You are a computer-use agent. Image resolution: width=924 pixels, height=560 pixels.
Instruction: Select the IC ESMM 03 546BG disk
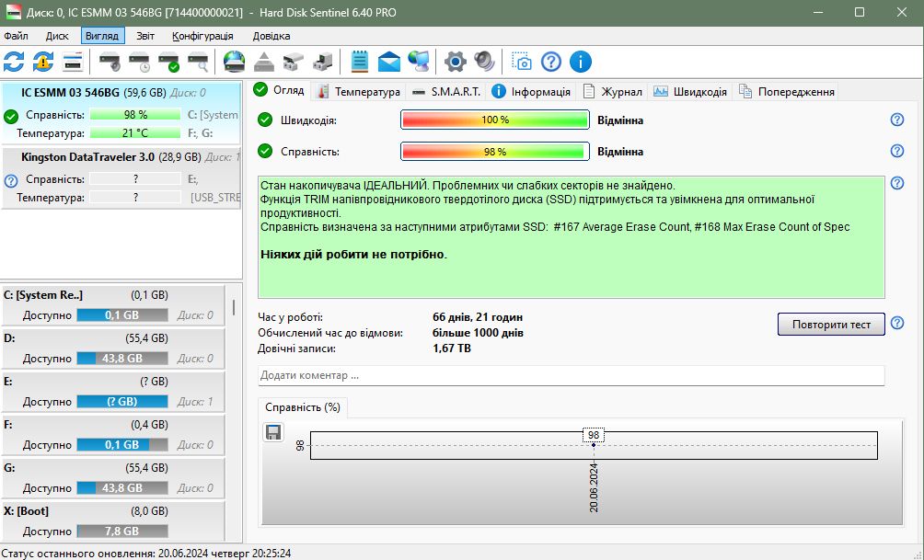pos(121,113)
